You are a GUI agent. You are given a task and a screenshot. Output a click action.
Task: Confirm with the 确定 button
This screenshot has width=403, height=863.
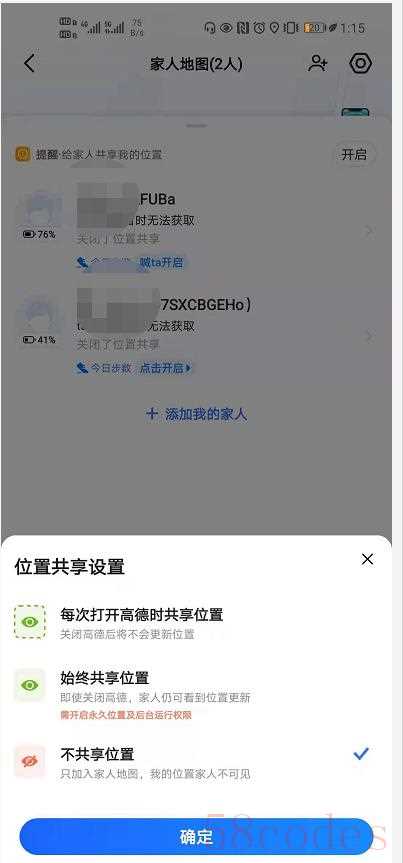click(197, 837)
